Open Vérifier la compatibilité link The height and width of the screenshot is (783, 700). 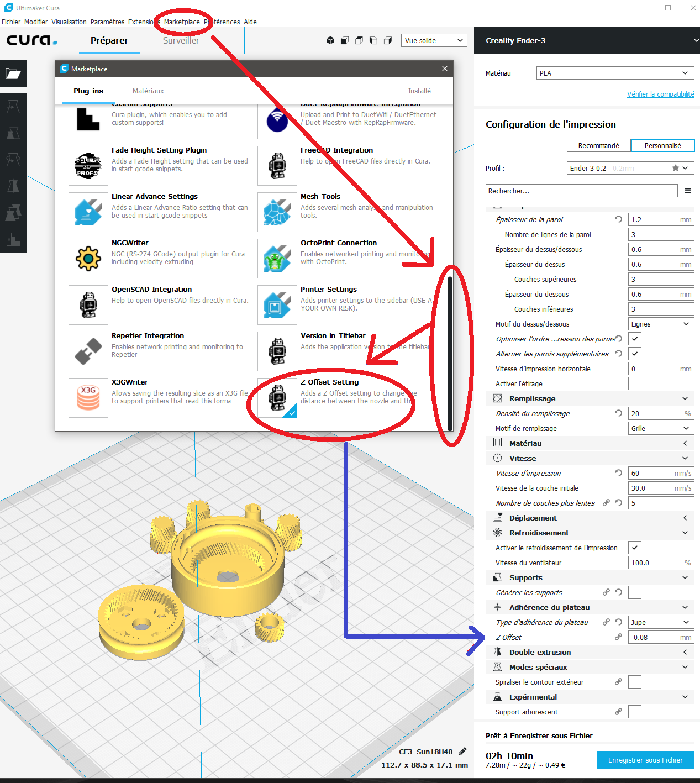[661, 94]
